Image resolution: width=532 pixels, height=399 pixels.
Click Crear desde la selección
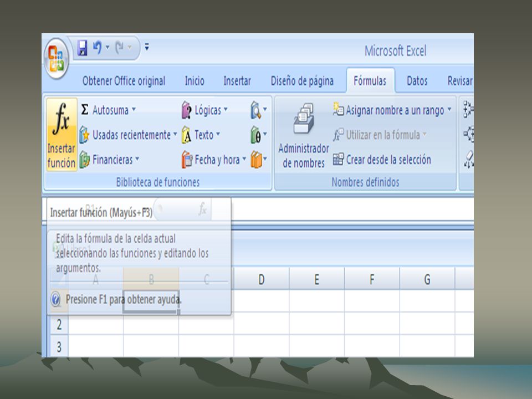(382, 160)
